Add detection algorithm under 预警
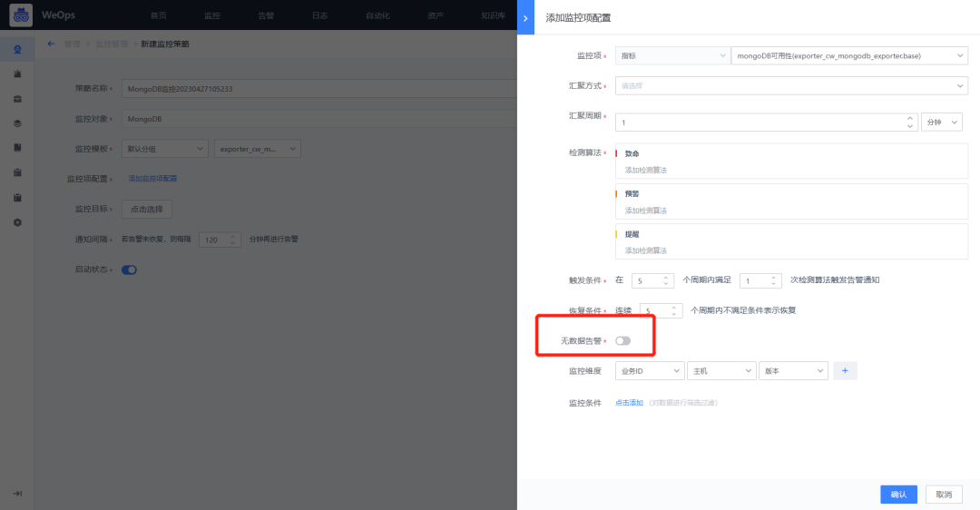 click(646, 211)
